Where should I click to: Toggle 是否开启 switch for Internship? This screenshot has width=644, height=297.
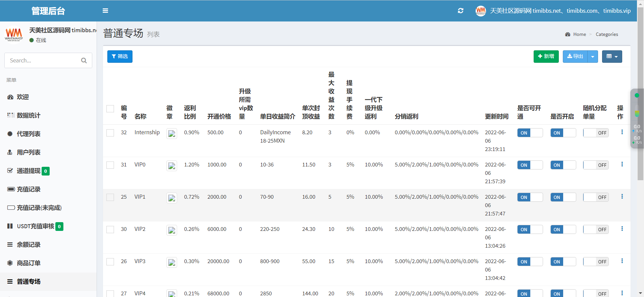(563, 133)
